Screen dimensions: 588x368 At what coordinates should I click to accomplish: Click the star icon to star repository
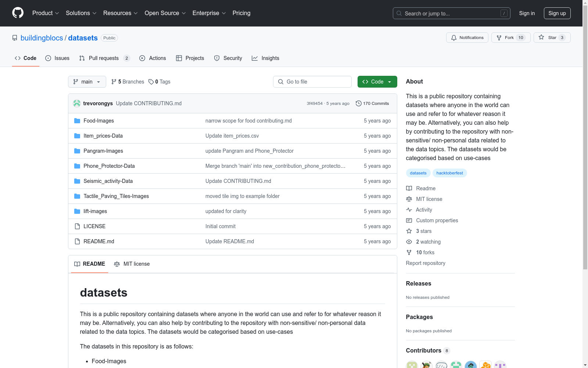[541, 37]
